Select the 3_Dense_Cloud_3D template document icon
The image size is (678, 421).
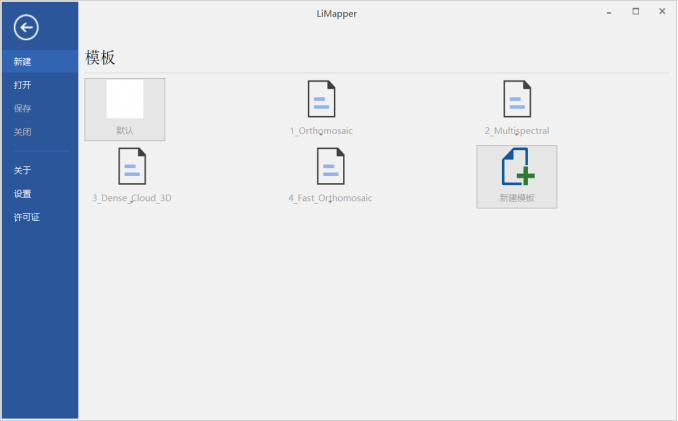[132, 166]
